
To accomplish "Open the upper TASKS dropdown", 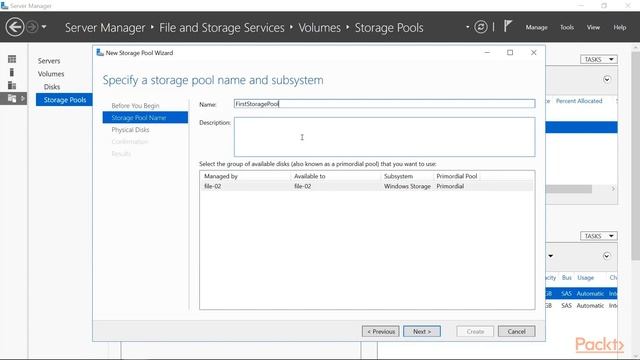I will [x=599, y=60].
